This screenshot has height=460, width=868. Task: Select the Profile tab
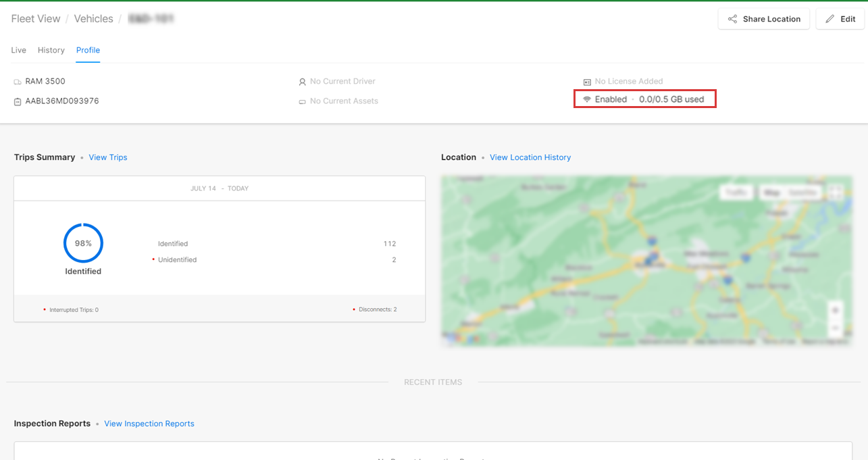[x=88, y=50]
